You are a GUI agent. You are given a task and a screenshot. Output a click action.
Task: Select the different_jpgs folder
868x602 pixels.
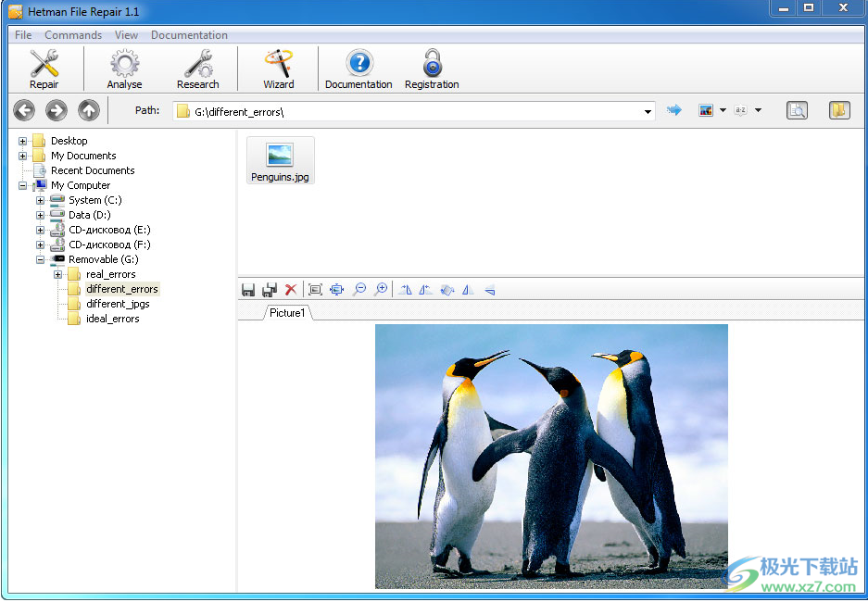118,304
